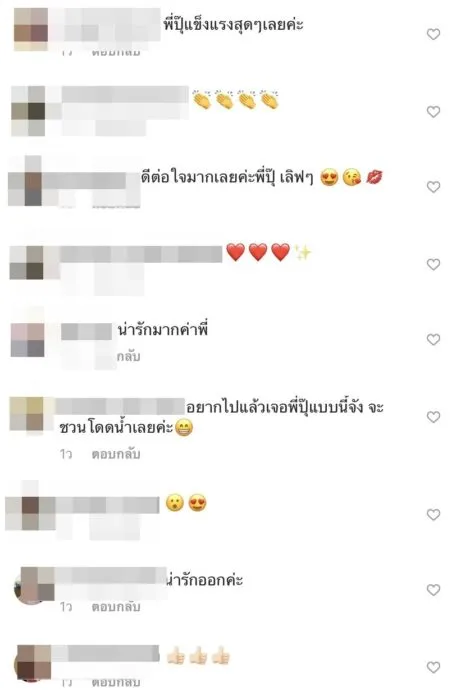The image size is (465, 696).
Task: Like the comment 'พี่ปุ๊แข็งแรงสุดๆเลยค่ะ'
Action: (x=433, y=34)
